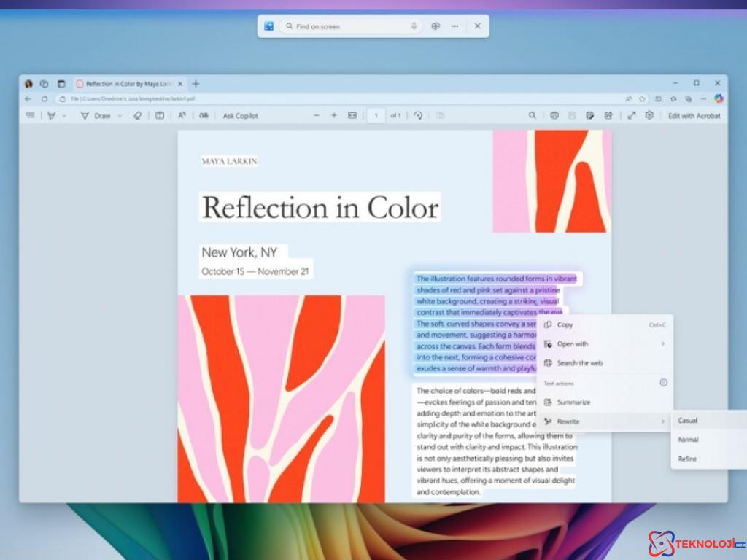Viewport: 747px width, 560px height.
Task: Zoom in using the plus icon
Action: coord(334,115)
